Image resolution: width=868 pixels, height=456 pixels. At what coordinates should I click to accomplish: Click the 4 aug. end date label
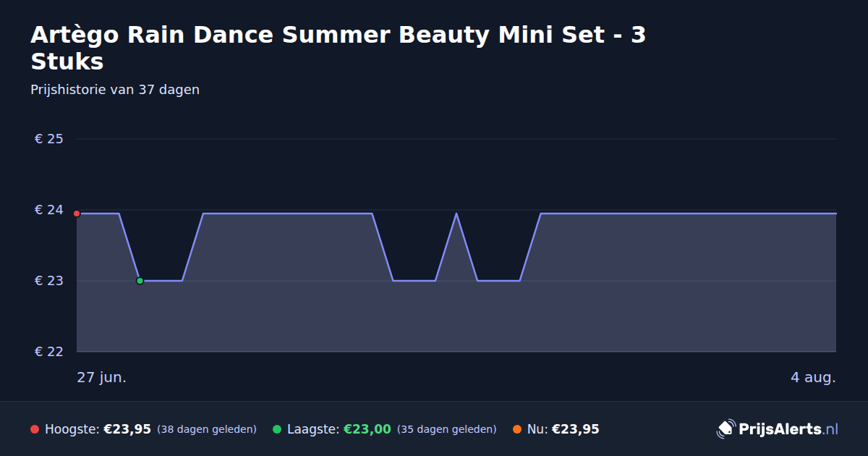click(x=813, y=378)
